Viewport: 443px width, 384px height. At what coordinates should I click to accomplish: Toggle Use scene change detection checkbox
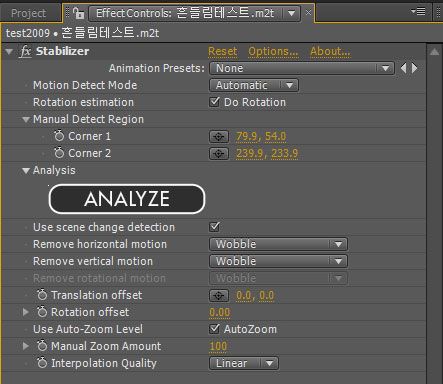coord(215,227)
